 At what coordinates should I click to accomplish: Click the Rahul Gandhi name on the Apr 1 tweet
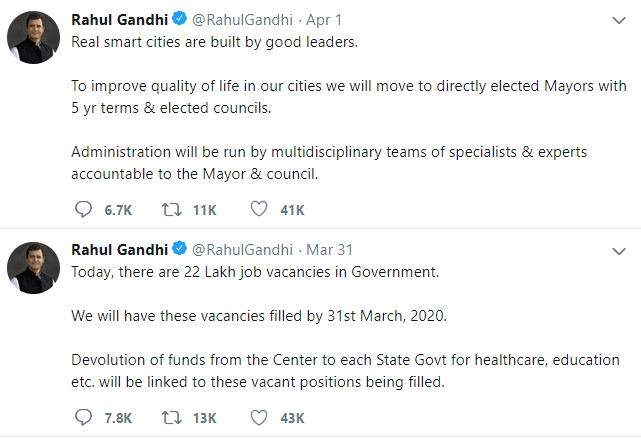(x=119, y=20)
